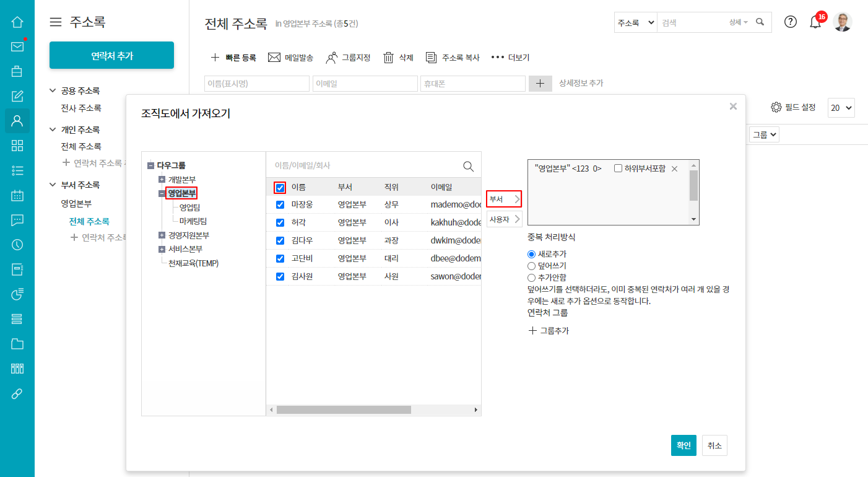Screen dimensions: 868x477
Task: Click the home icon in sidebar
Action: (x=17, y=22)
